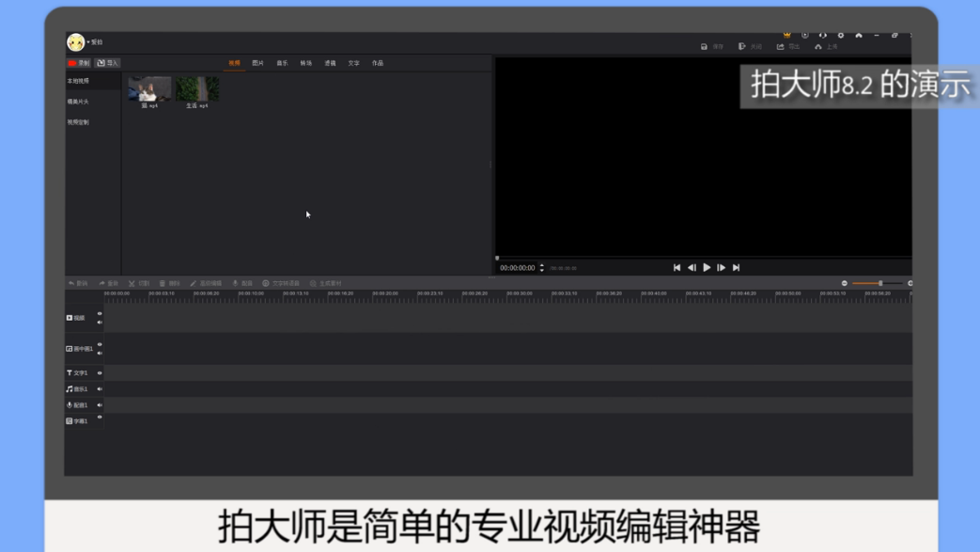Click the home icon in title bar

(x=859, y=35)
